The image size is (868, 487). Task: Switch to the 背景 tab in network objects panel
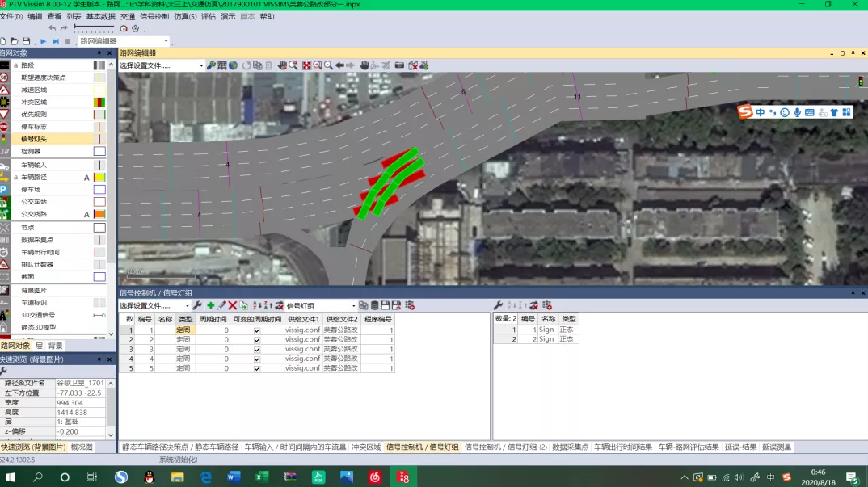(55, 346)
